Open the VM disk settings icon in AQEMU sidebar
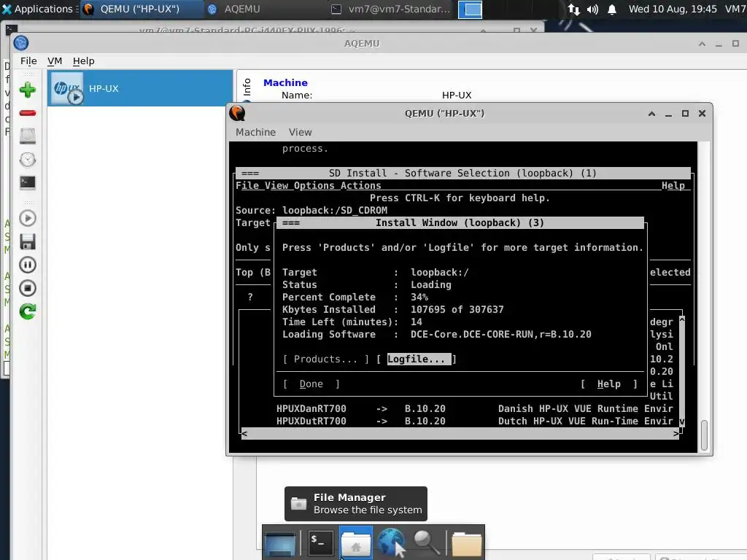This screenshot has width=747, height=560. [27, 136]
